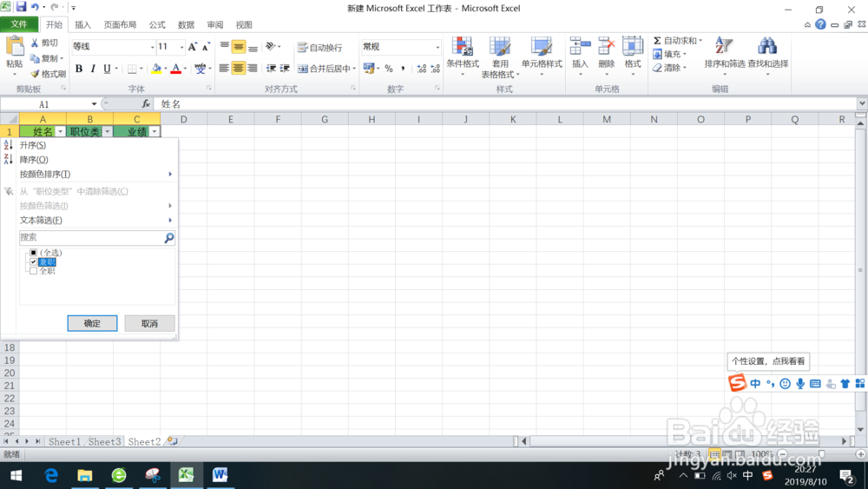Switch to the 视图 View tab
This screenshot has width=868, height=489.
click(x=244, y=25)
